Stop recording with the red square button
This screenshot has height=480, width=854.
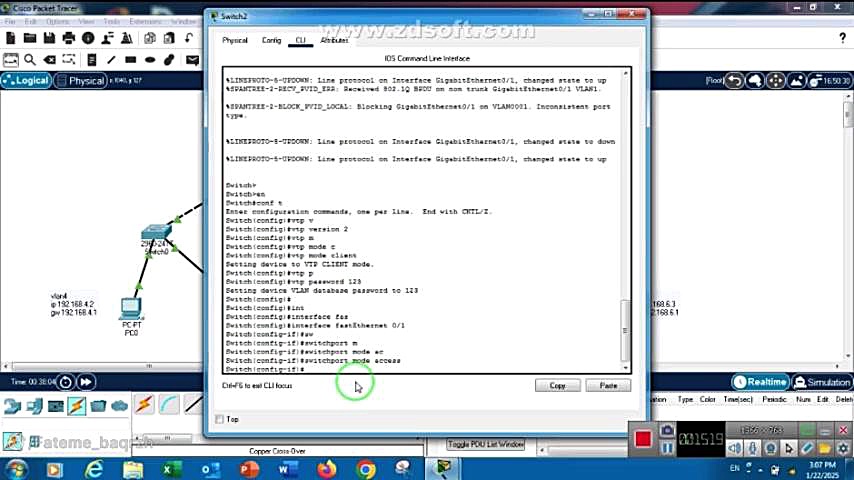point(643,439)
